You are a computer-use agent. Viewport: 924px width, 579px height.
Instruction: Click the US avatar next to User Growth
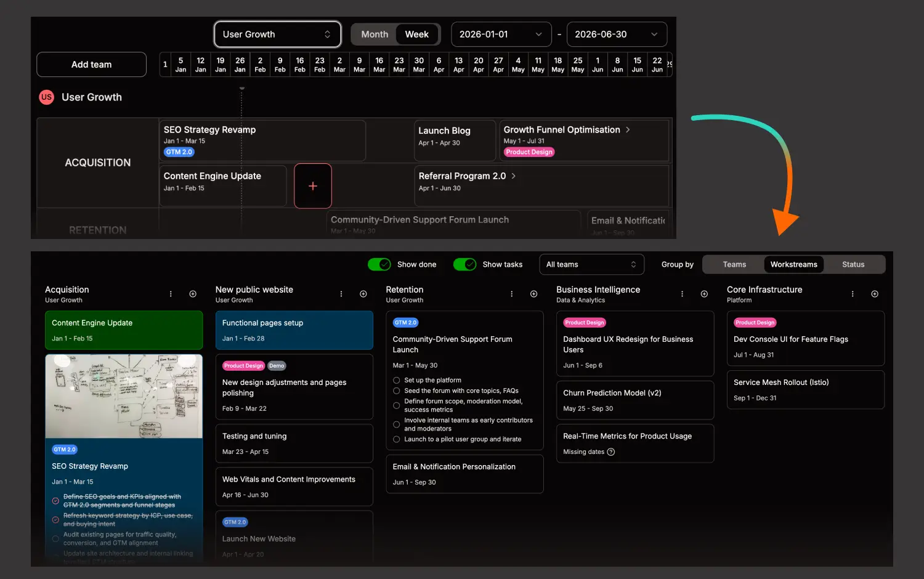coord(46,97)
